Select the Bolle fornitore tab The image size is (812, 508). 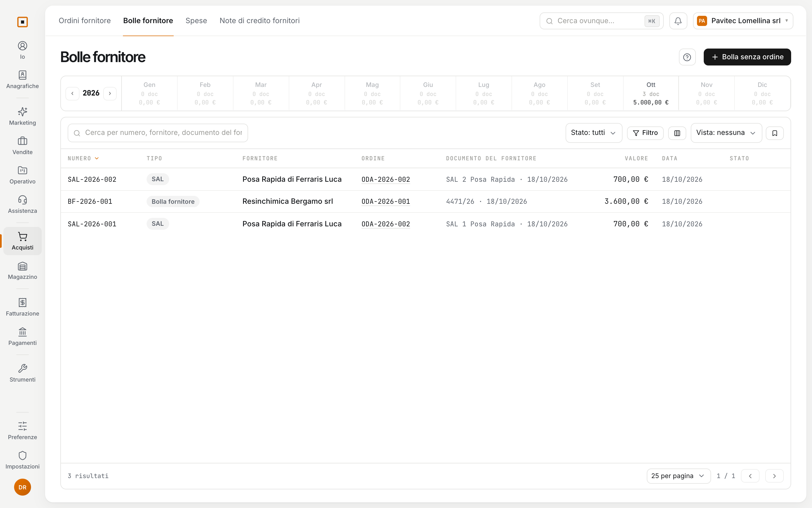[x=148, y=21]
